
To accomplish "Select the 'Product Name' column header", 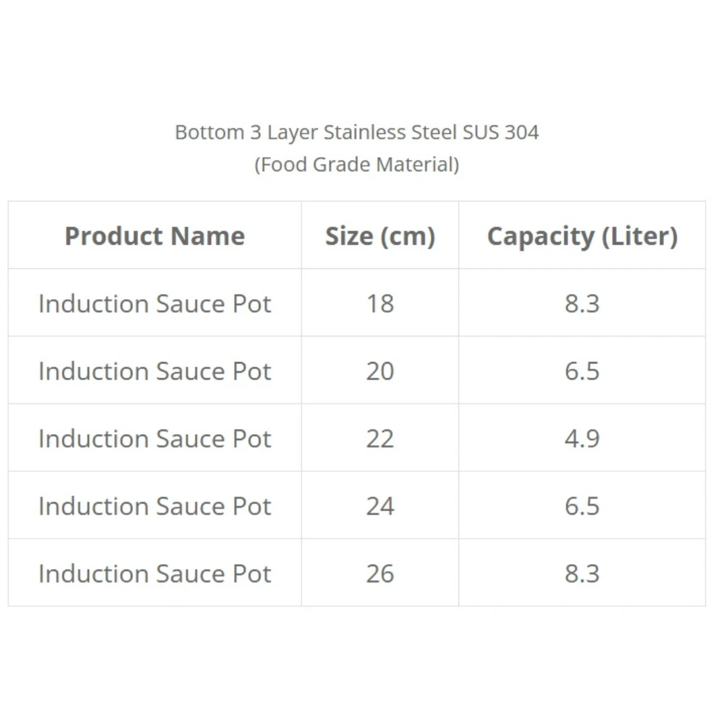I will (154, 236).
